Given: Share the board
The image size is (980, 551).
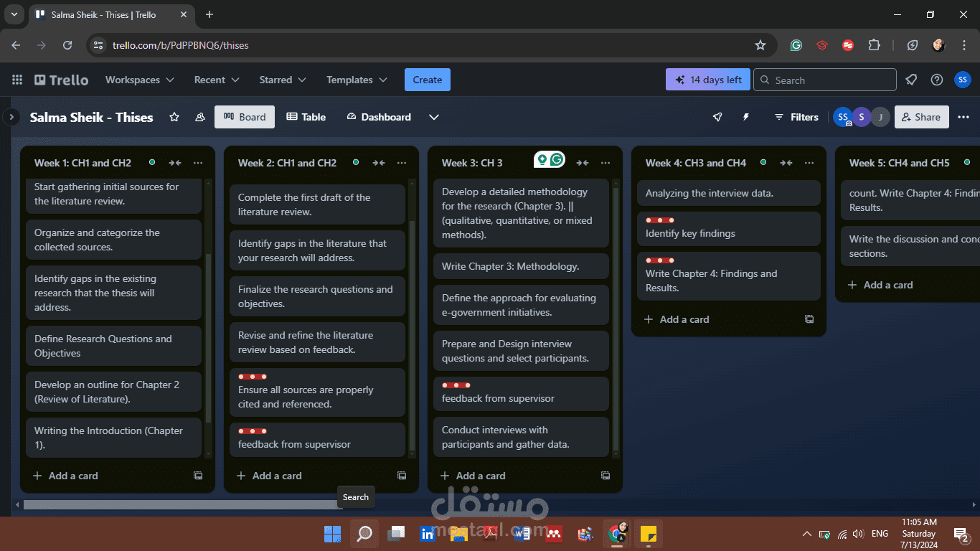Looking at the screenshot, I should 921,117.
